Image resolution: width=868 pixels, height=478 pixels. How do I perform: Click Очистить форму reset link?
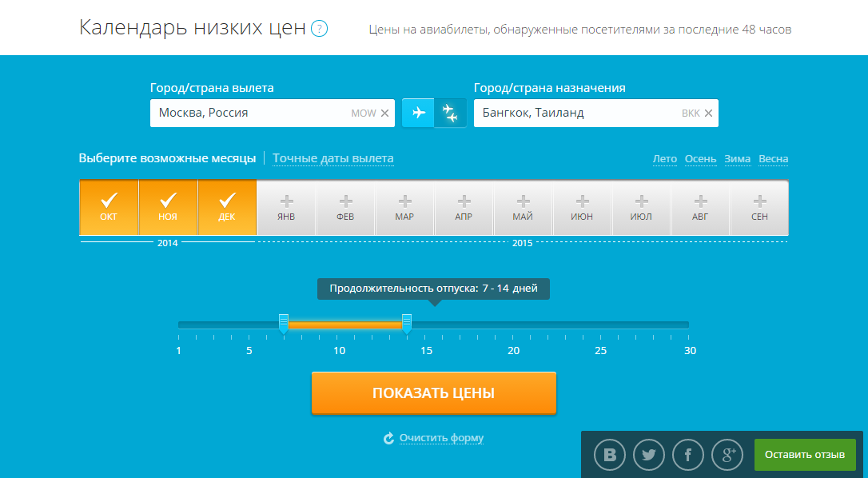pos(441,438)
